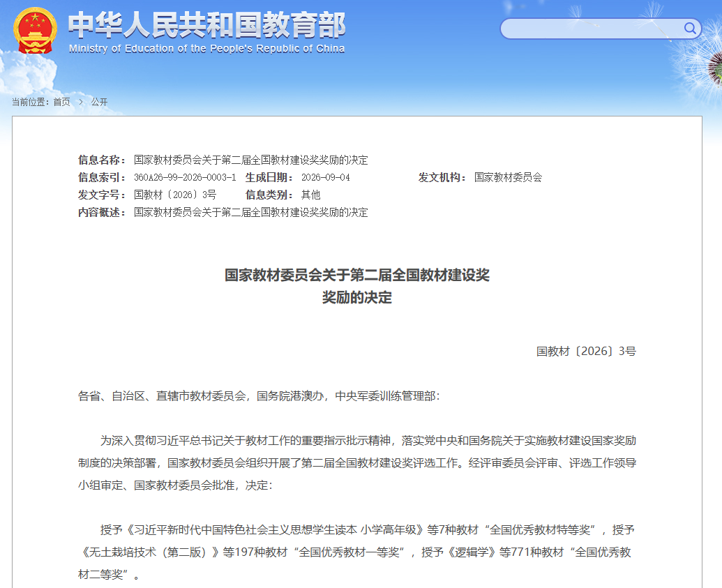Open the 公开 breadcrumb link
The image size is (722, 588).
coord(99,102)
